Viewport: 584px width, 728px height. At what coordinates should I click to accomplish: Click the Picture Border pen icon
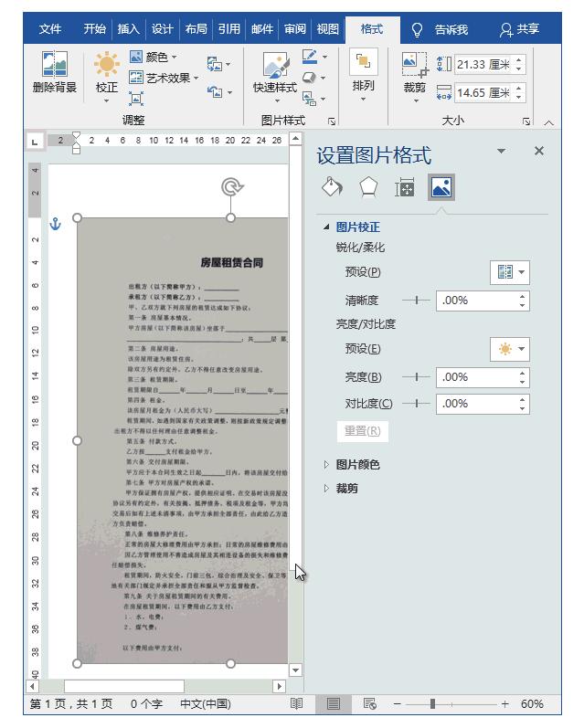(x=310, y=57)
